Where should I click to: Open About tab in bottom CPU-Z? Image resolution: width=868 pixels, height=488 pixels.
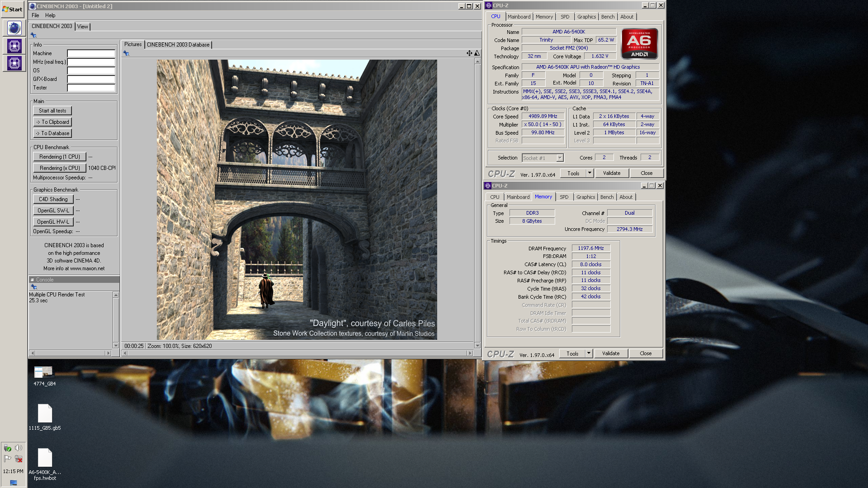tap(626, 197)
